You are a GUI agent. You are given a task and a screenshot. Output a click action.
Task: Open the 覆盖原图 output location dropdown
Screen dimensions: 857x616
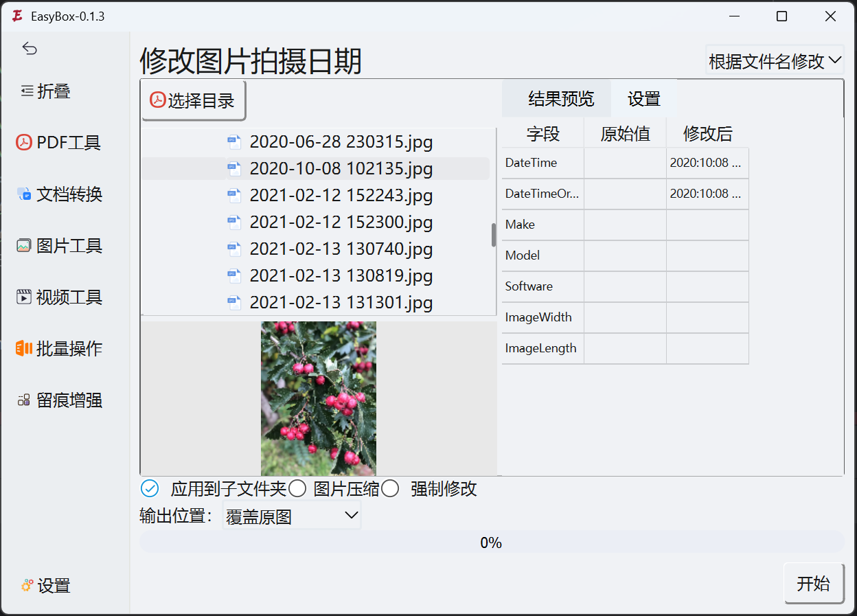[x=292, y=516]
